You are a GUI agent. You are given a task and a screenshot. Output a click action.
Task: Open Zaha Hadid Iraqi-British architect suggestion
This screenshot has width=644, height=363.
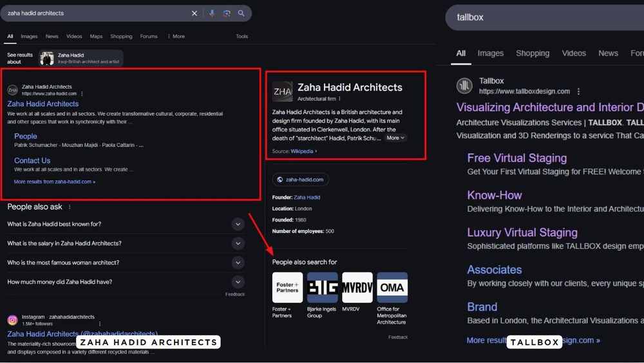pyautogui.click(x=81, y=59)
